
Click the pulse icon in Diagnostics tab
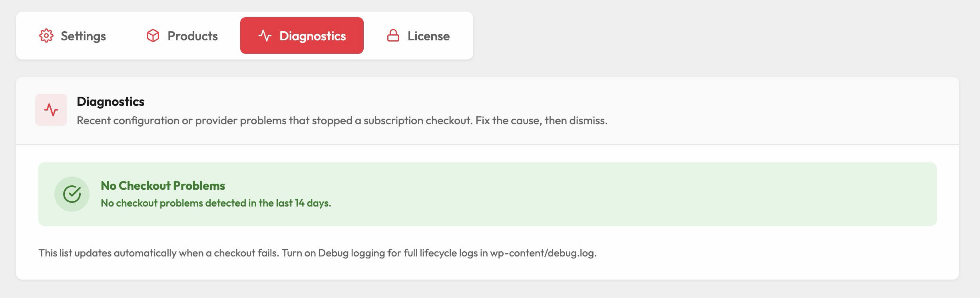265,36
